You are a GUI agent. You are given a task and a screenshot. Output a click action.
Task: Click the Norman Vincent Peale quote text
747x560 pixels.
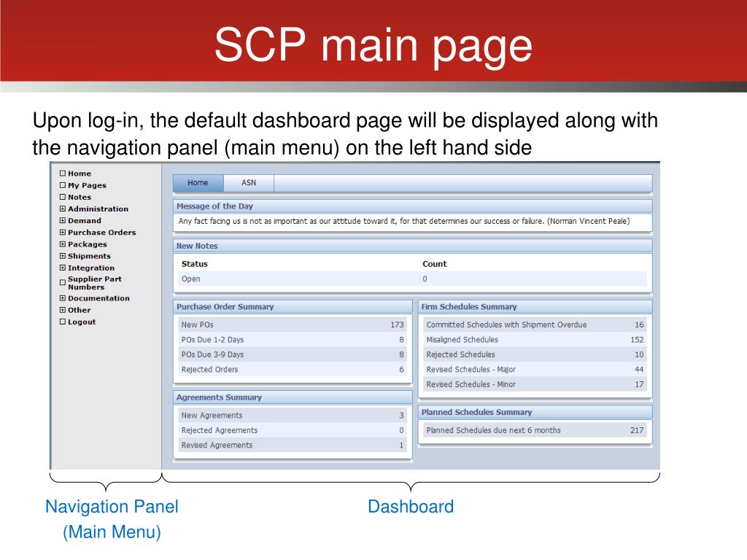(x=404, y=221)
